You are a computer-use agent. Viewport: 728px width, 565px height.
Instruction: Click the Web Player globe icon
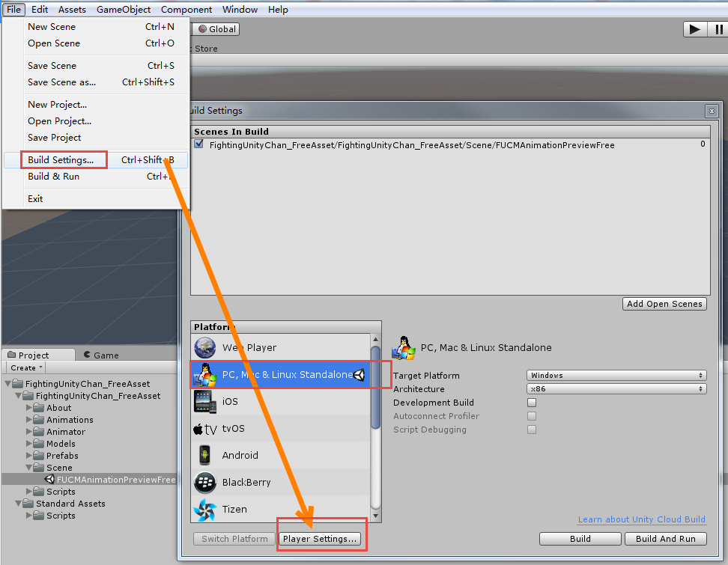(204, 347)
